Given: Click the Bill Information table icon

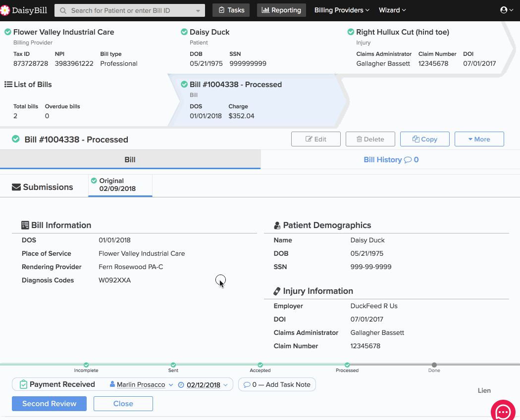Looking at the screenshot, I should tap(25, 225).
